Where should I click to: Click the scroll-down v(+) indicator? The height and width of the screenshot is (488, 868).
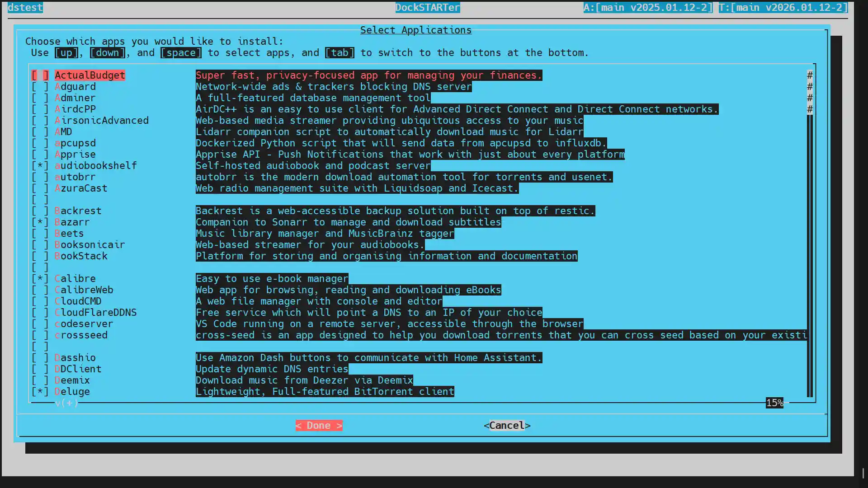[x=66, y=403]
